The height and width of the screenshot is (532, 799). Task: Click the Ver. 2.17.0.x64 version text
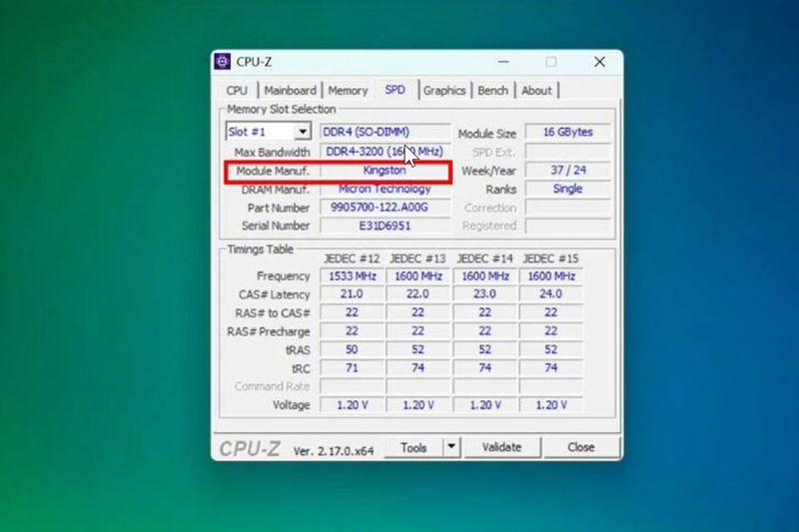(334, 451)
